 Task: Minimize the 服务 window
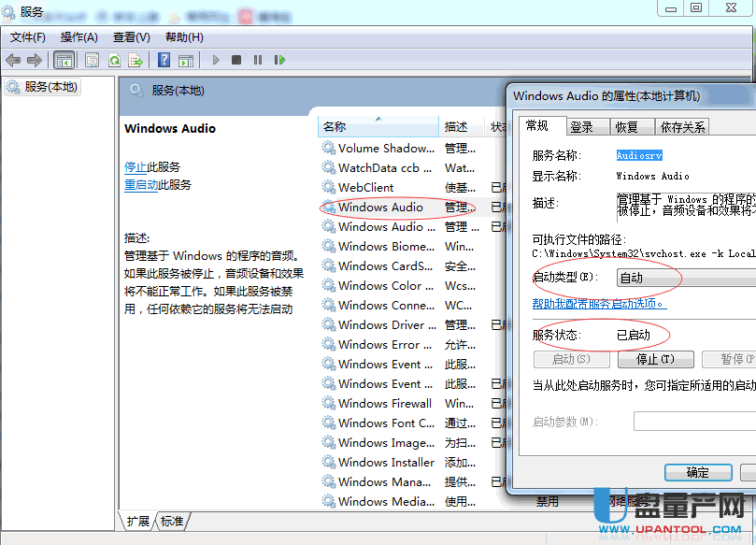pos(671,8)
